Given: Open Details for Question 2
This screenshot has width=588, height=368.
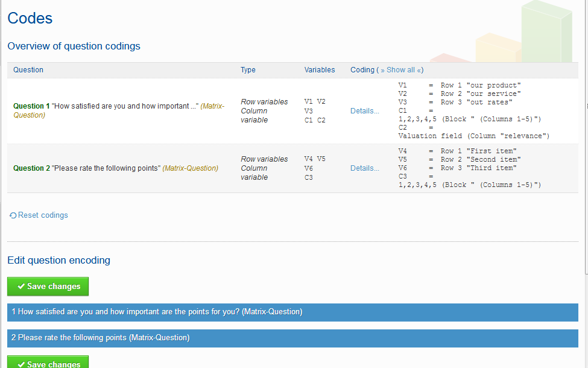Looking at the screenshot, I should click(x=364, y=168).
